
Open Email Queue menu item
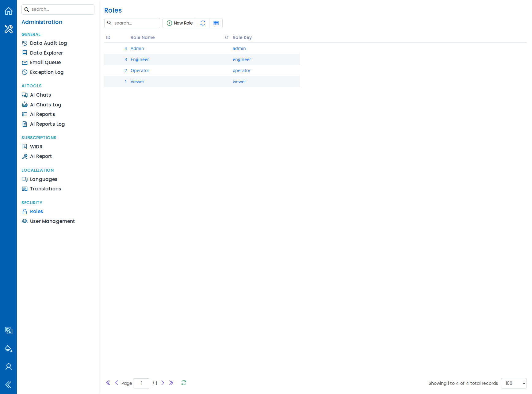[x=45, y=63]
